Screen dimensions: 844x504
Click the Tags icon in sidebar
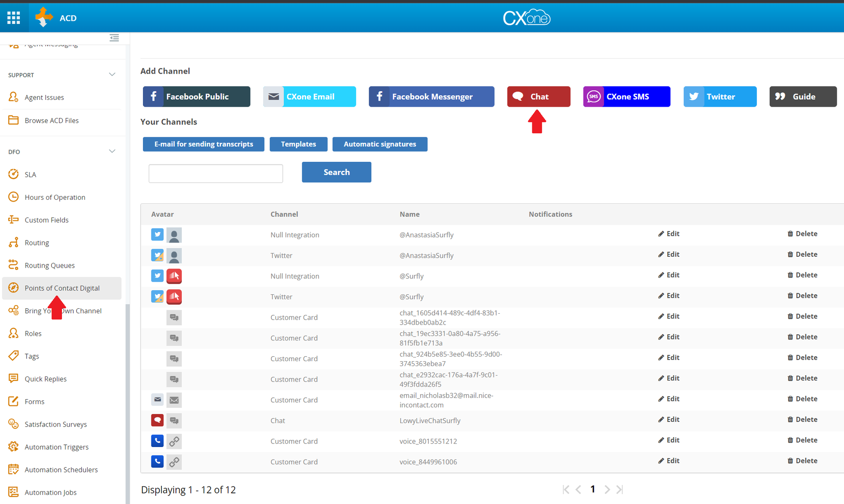pyautogui.click(x=14, y=356)
